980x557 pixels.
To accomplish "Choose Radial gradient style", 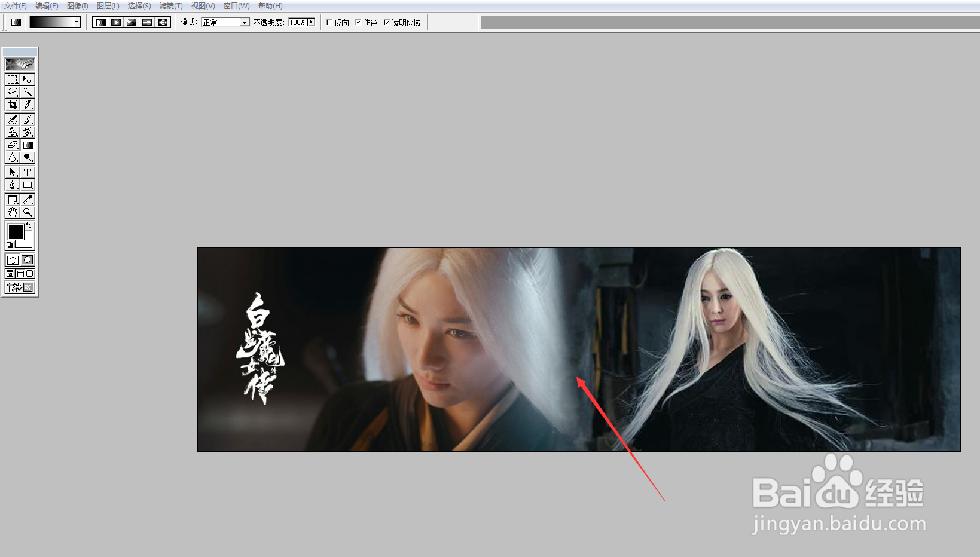I will pyautogui.click(x=116, y=22).
